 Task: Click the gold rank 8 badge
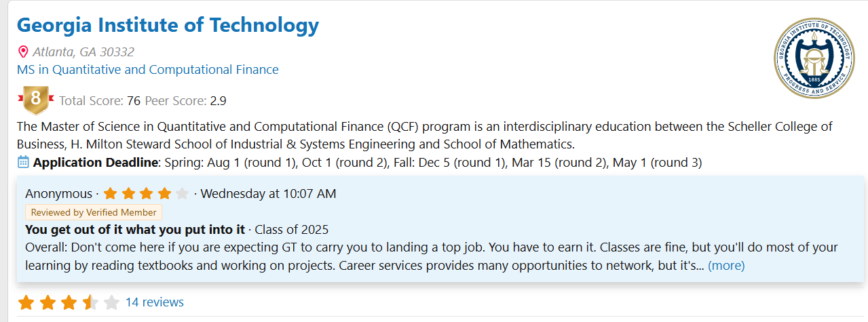point(36,100)
